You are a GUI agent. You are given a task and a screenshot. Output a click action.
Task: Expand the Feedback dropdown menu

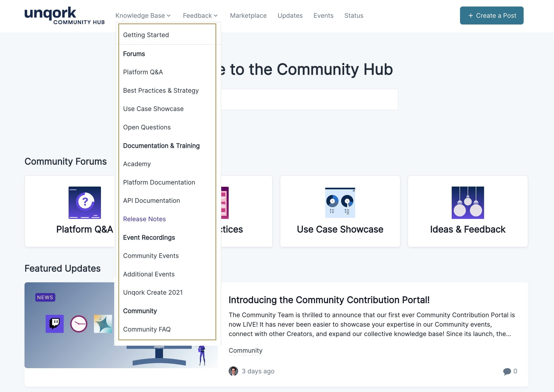[x=200, y=16]
